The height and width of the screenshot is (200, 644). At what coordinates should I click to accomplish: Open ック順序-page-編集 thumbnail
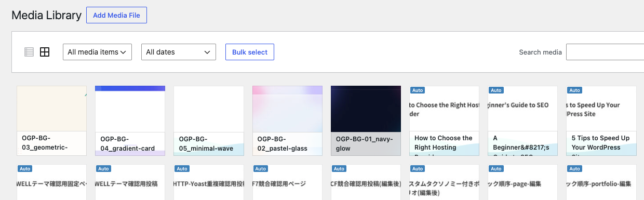coord(523,182)
